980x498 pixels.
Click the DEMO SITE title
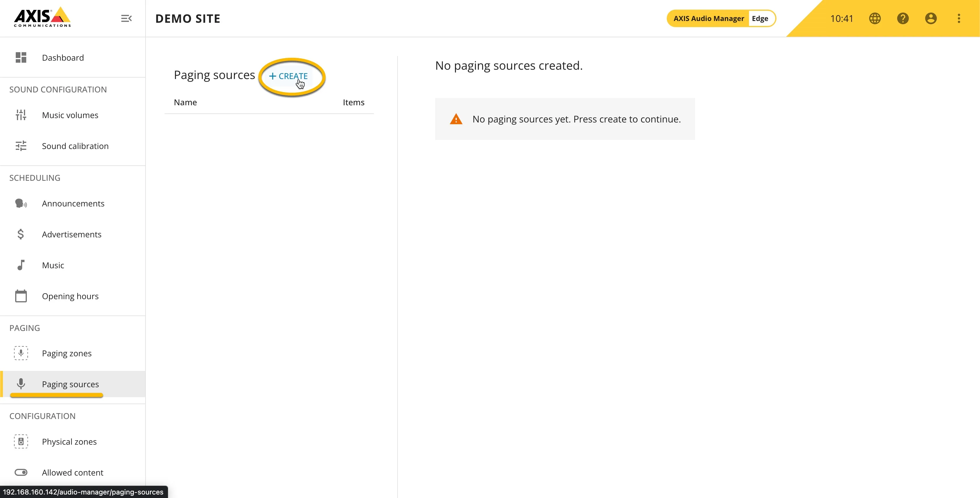click(188, 19)
